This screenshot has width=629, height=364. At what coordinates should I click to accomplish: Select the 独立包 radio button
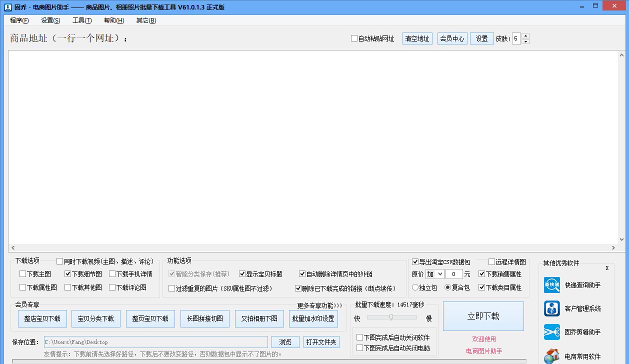pyautogui.click(x=415, y=287)
